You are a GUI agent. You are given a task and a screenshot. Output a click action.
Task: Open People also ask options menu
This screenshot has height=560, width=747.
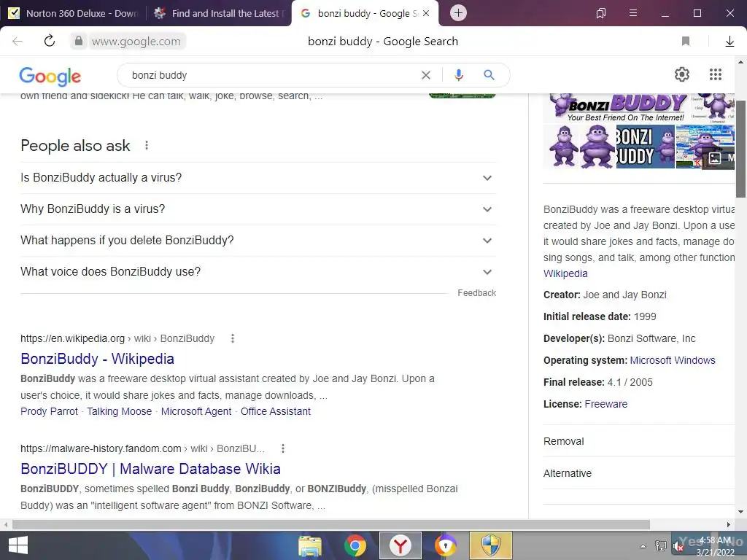(x=147, y=145)
